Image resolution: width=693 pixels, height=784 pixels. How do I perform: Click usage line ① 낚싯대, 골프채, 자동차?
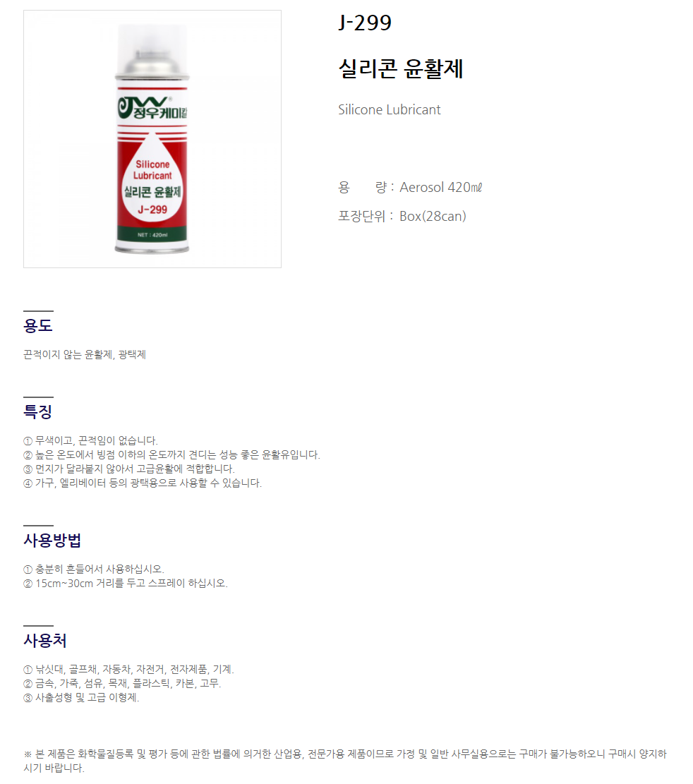pos(128,669)
